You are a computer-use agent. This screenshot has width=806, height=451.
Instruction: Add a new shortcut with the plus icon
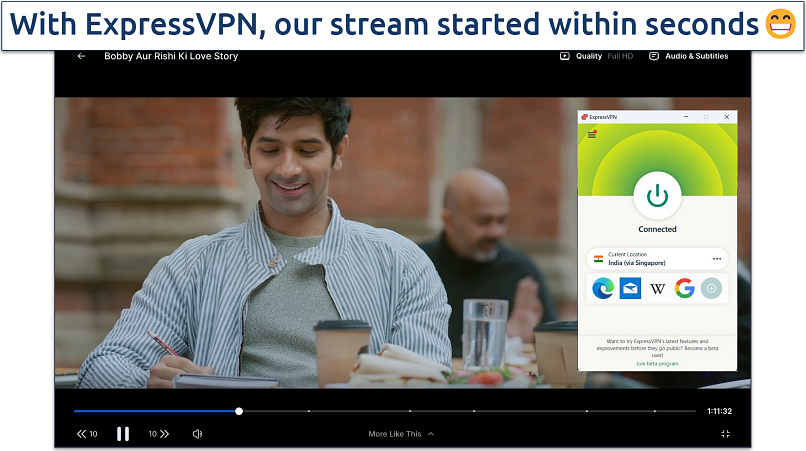coord(711,288)
